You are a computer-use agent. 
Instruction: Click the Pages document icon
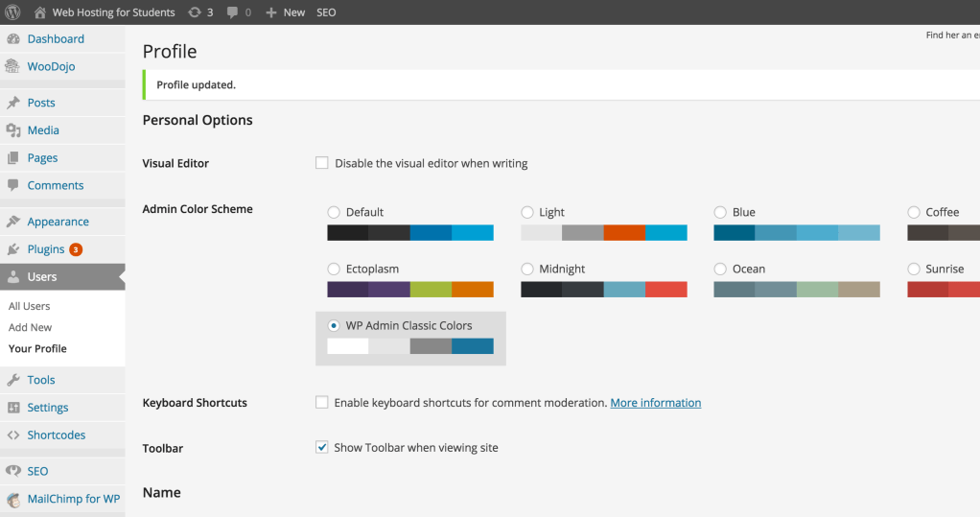[13, 157]
